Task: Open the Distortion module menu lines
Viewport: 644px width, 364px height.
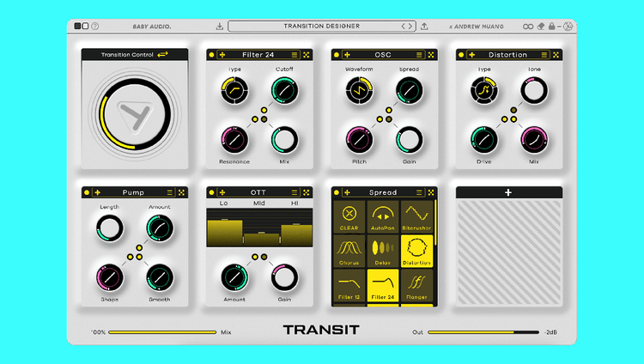Action: click(x=544, y=55)
